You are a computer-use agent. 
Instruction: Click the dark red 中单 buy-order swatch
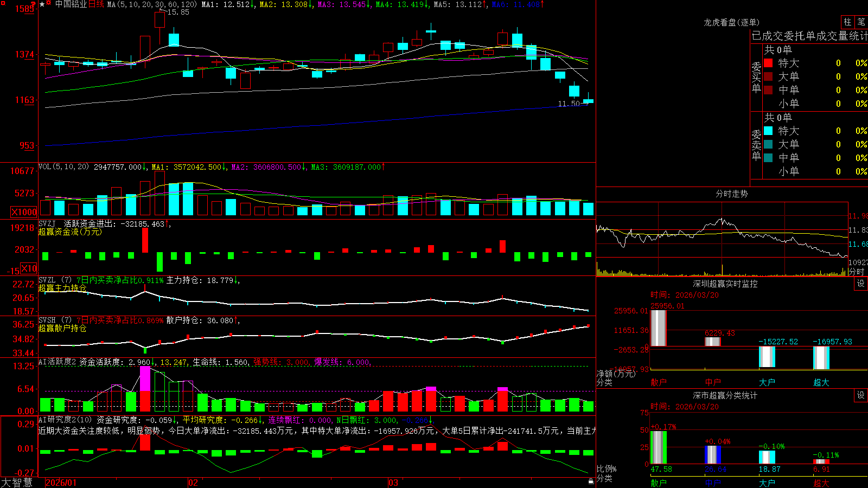coord(768,90)
